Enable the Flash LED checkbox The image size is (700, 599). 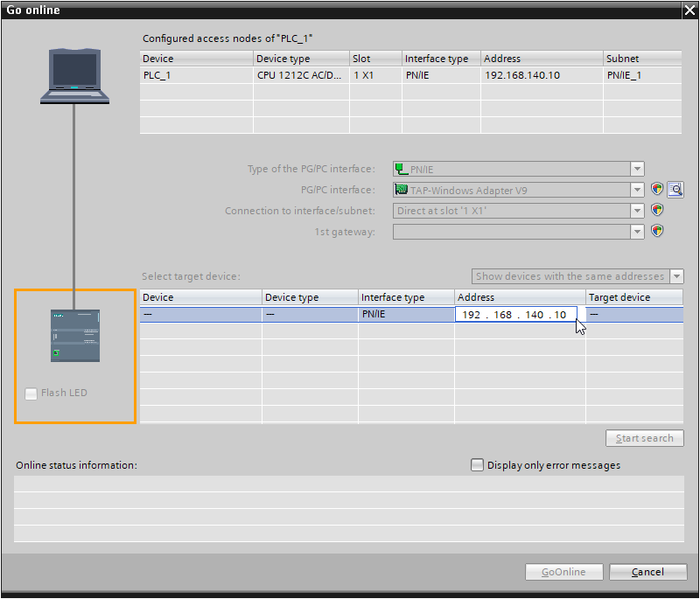(31, 394)
